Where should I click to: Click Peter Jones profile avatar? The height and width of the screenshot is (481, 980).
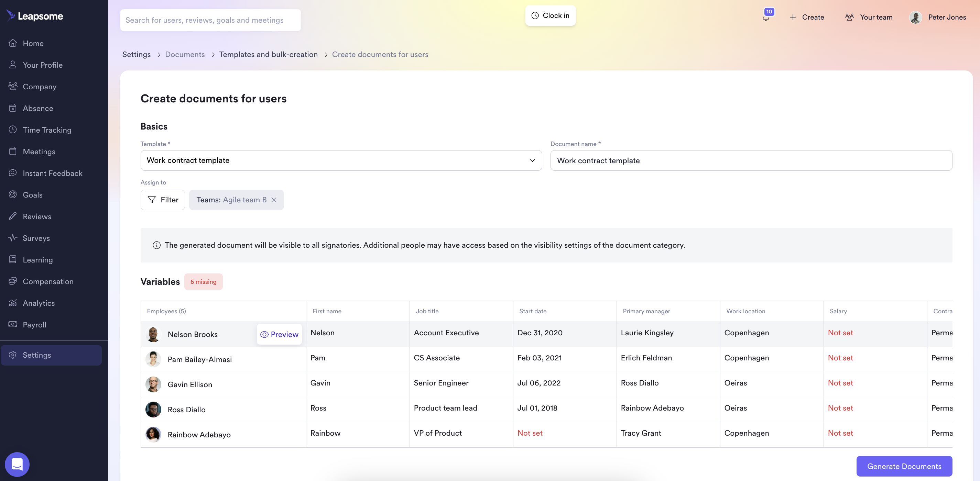(915, 18)
